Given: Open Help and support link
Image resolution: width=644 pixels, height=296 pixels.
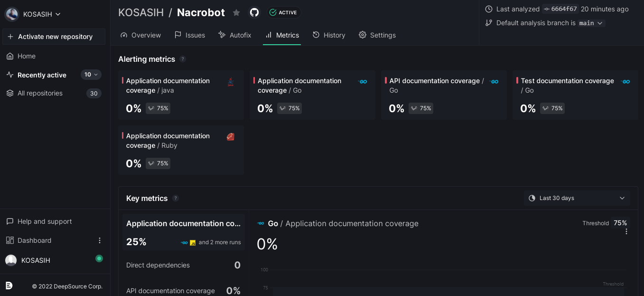Looking at the screenshot, I should point(45,221).
